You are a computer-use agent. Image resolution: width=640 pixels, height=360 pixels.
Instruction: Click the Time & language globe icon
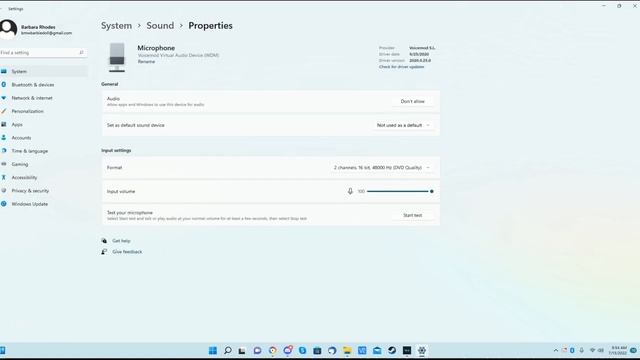point(4,151)
